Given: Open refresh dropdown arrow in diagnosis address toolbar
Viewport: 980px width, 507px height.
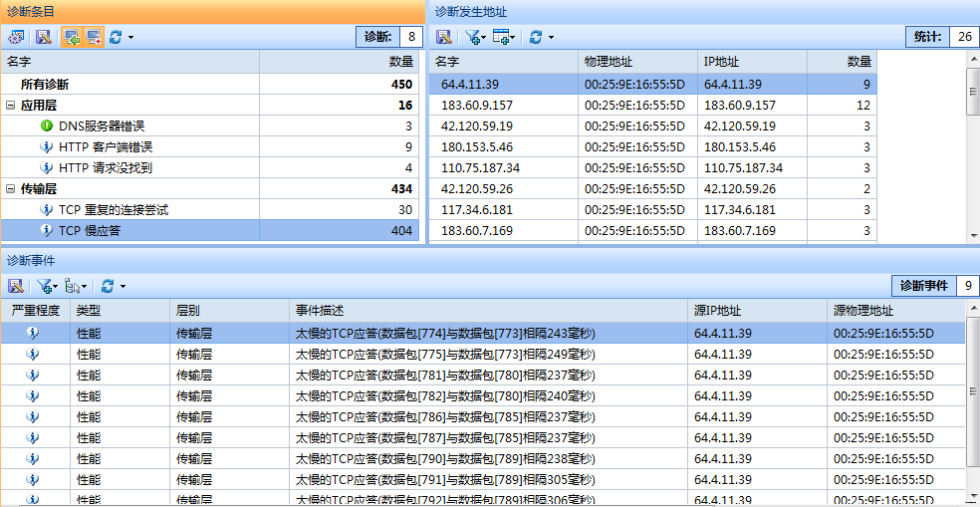Looking at the screenshot, I should (x=551, y=38).
